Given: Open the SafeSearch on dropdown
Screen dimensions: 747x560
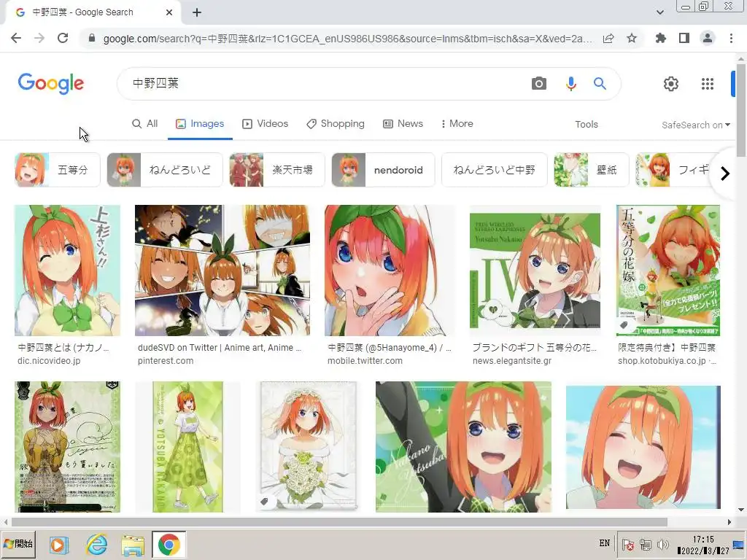Looking at the screenshot, I should [x=695, y=125].
